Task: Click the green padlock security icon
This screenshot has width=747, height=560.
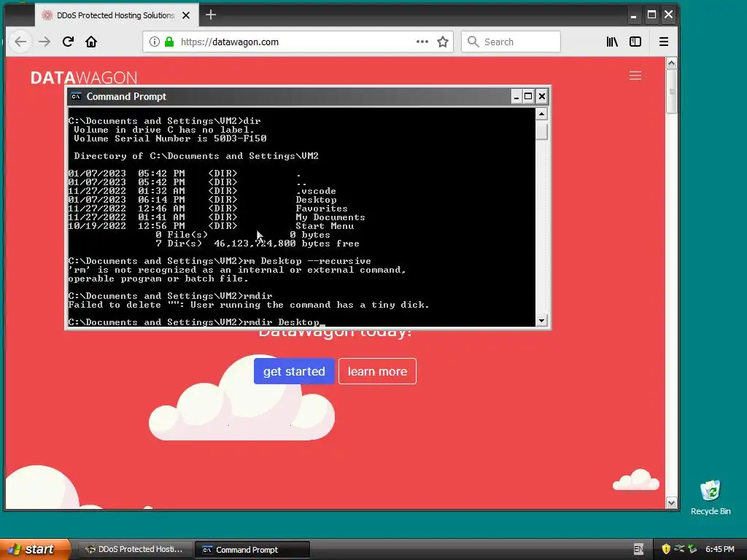Action: click(x=169, y=42)
